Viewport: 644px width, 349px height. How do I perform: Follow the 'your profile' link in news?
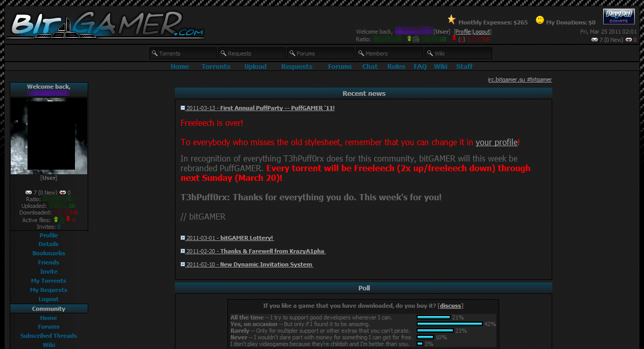(x=497, y=143)
